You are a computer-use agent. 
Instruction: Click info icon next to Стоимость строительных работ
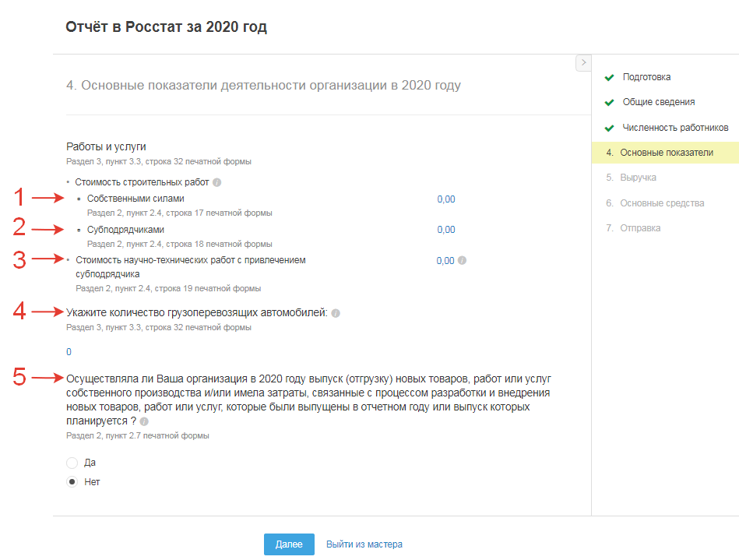click(217, 183)
